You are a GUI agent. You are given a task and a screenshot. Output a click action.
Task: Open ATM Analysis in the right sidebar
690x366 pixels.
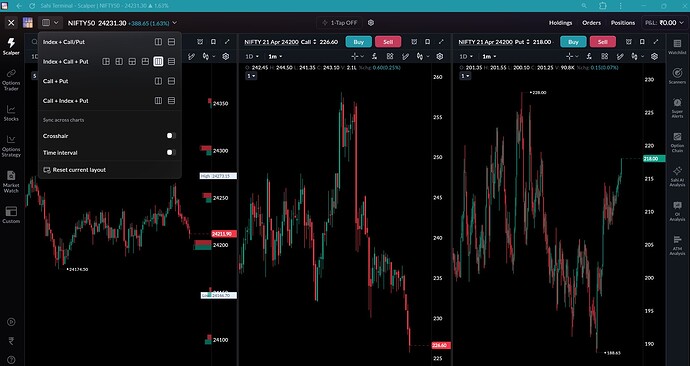677,245
